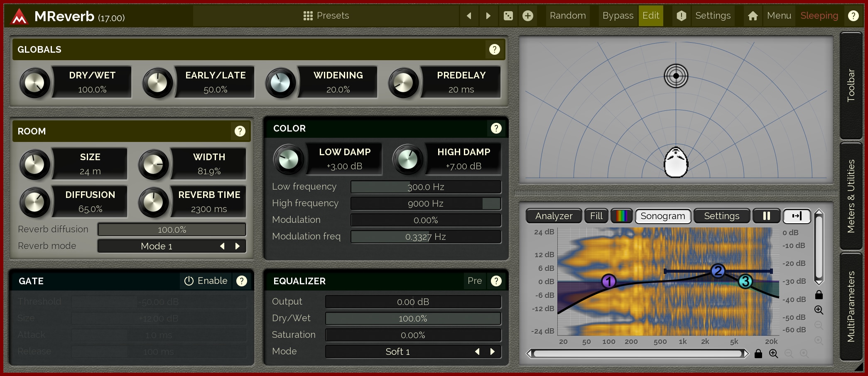Select next Reverb mode with right arrow
Screen dimensions: 868x376
pos(238,246)
